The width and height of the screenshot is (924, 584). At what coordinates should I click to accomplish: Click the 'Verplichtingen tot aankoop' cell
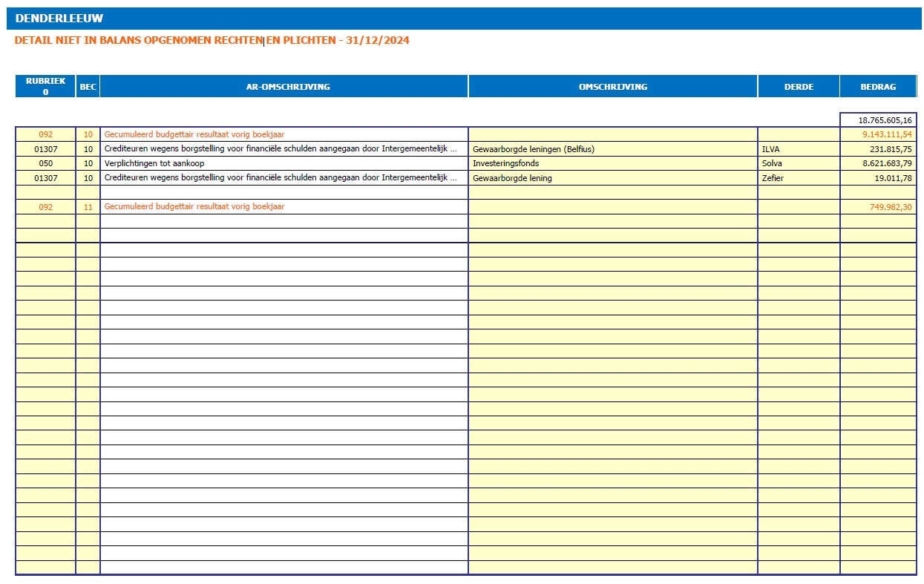(284, 163)
